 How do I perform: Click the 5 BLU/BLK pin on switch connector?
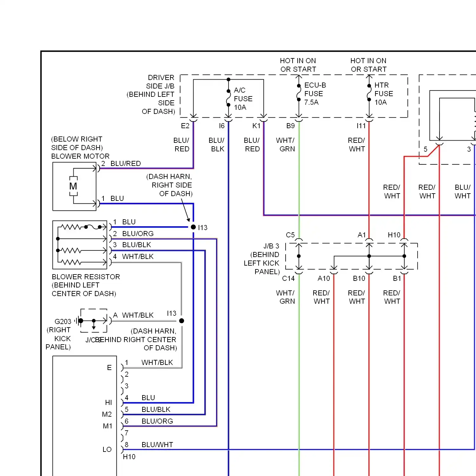[x=148, y=409]
